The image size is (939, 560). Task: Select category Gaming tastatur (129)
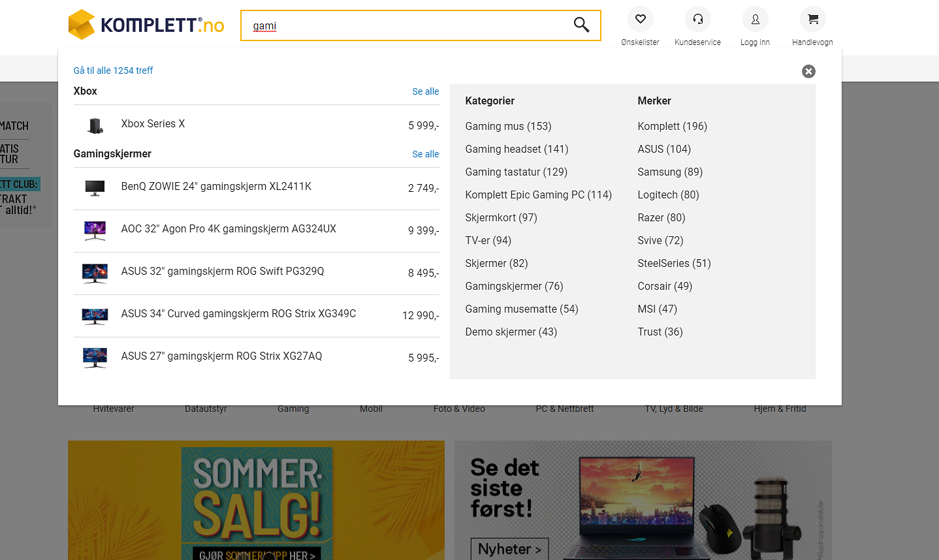pyautogui.click(x=516, y=172)
